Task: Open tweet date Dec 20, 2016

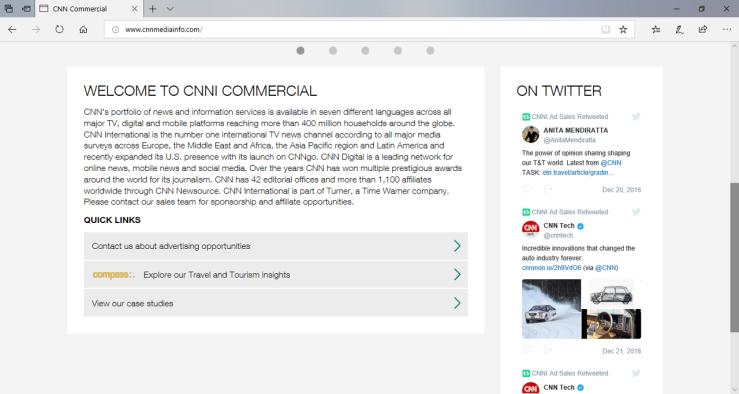Action: tap(622, 190)
